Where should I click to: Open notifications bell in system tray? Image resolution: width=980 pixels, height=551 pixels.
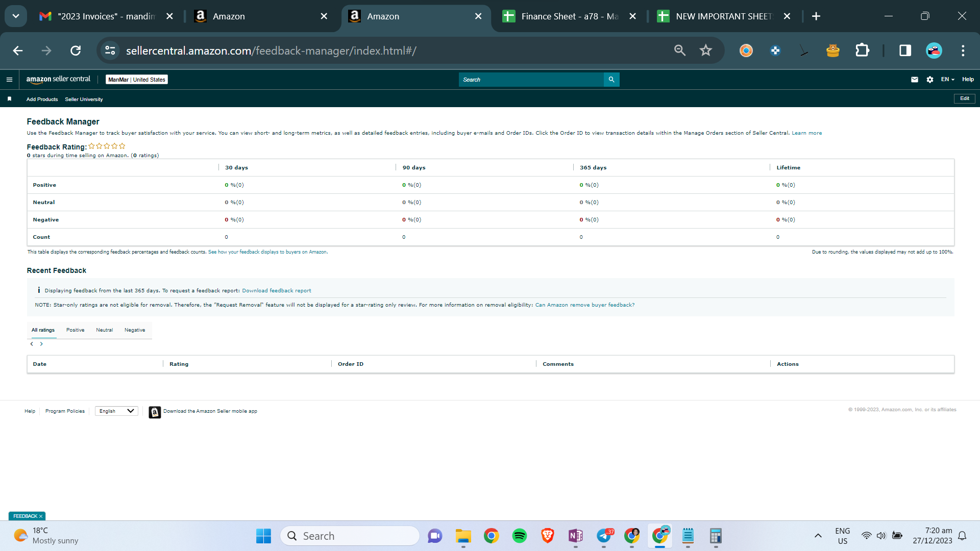(x=962, y=536)
